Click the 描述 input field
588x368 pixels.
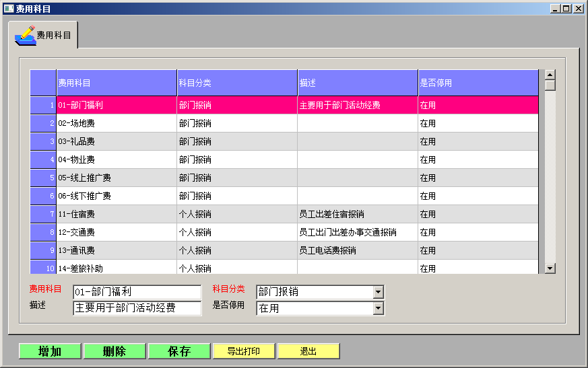(x=137, y=308)
